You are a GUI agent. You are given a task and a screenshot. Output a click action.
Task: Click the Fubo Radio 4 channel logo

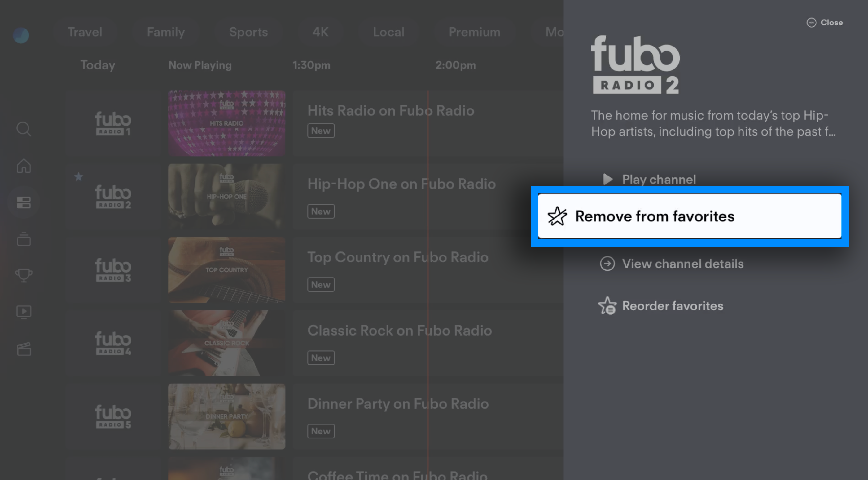coord(113,343)
